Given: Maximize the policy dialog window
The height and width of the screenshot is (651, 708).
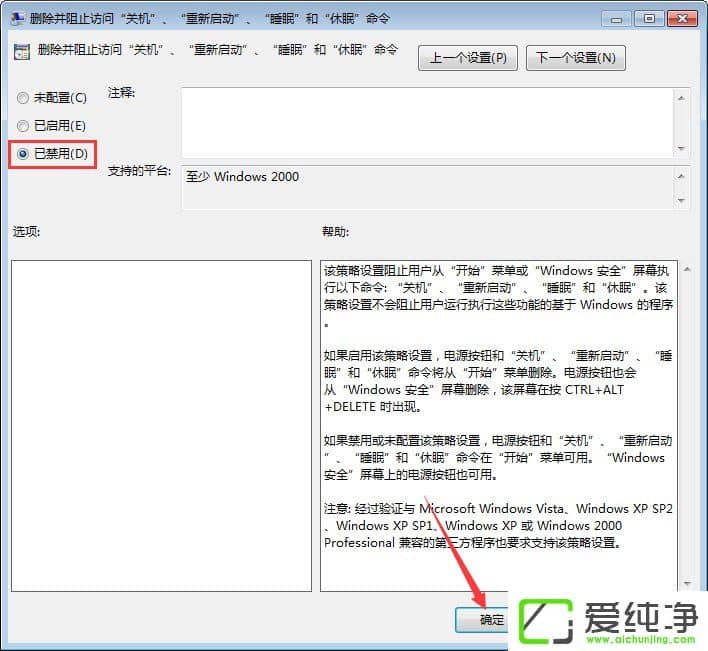Looking at the screenshot, I should [x=649, y=19].
